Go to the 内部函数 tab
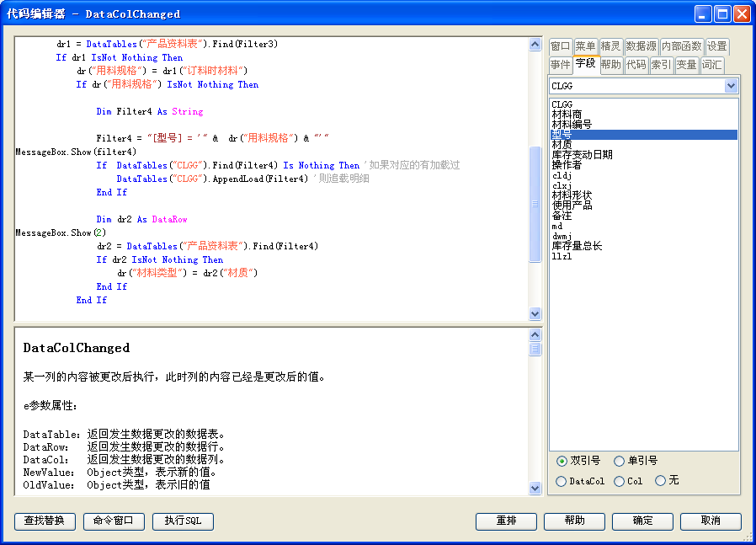Viewport: 756px width, 545px height. 682,46
